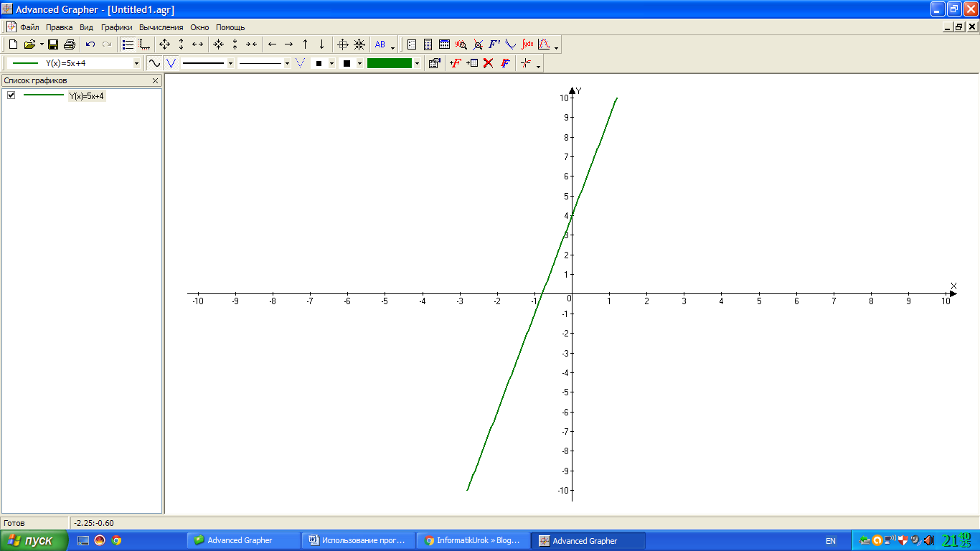
Task: Click the y(x) evaluate magnifier icon
Action: click(461, 44)
